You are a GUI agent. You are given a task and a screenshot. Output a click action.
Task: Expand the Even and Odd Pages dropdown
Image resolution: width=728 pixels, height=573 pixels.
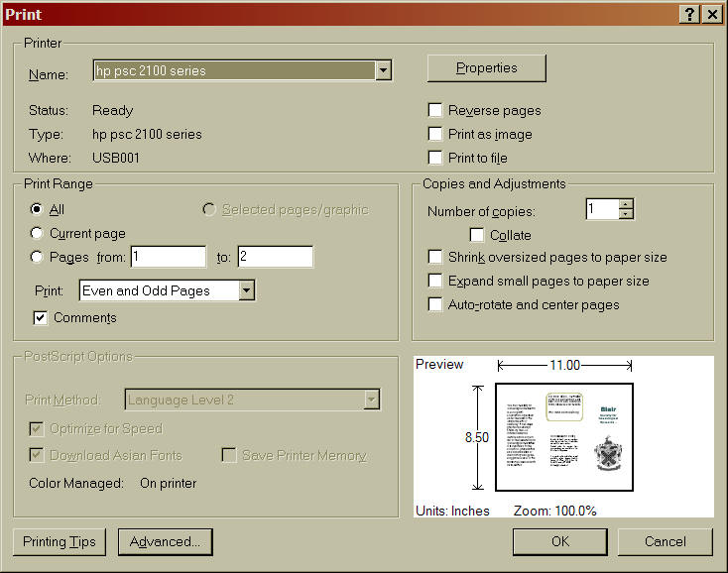click(x=247, y=290)
